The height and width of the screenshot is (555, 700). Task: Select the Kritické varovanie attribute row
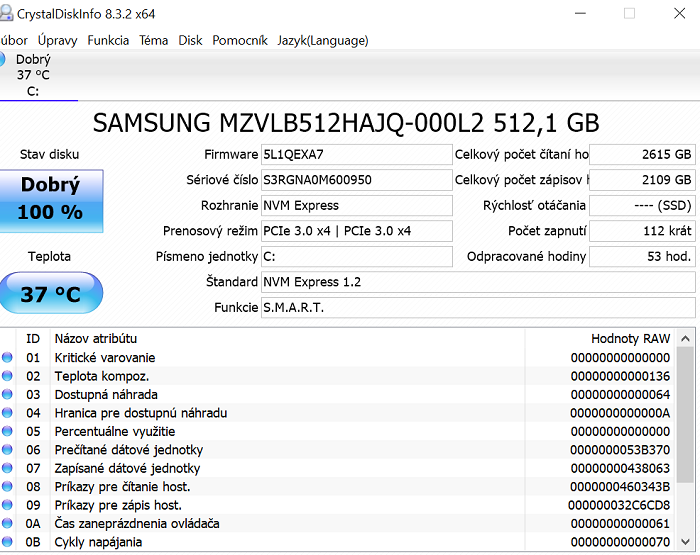pos(338,358)
